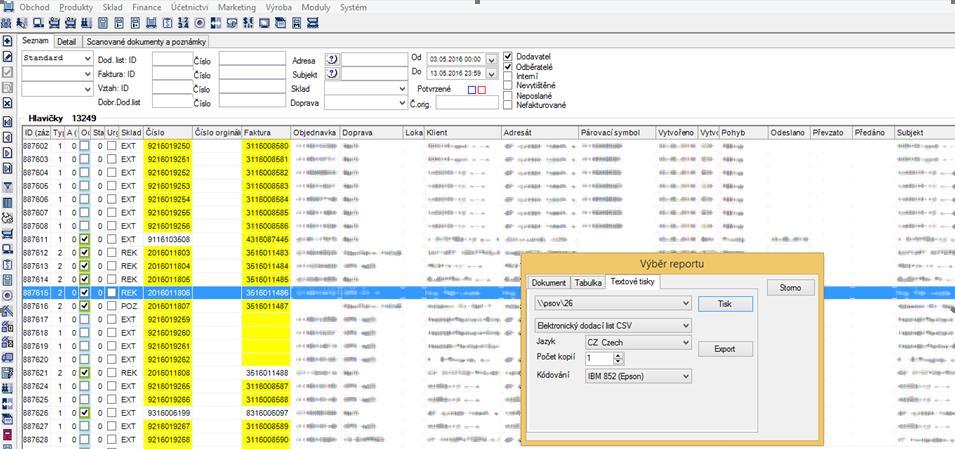Screen dimensions: 955x449
Task: Click the question mark button next to Subjekt
Action: click(331, 74)
